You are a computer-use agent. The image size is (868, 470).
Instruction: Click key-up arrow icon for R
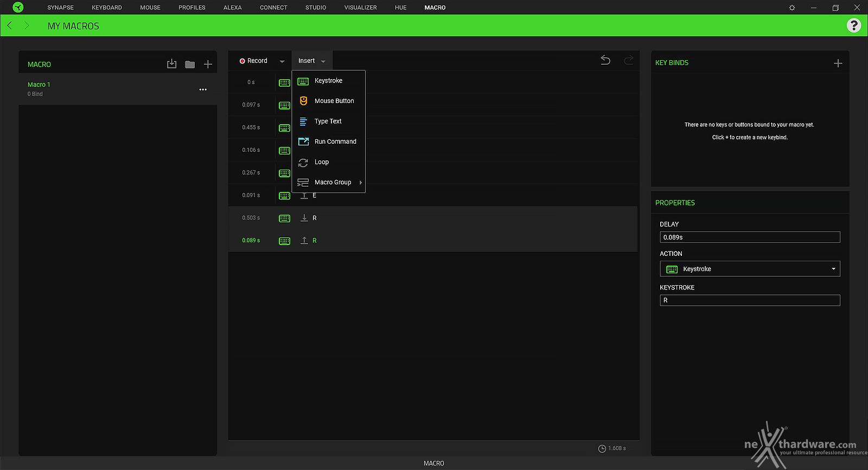[304, 240]
